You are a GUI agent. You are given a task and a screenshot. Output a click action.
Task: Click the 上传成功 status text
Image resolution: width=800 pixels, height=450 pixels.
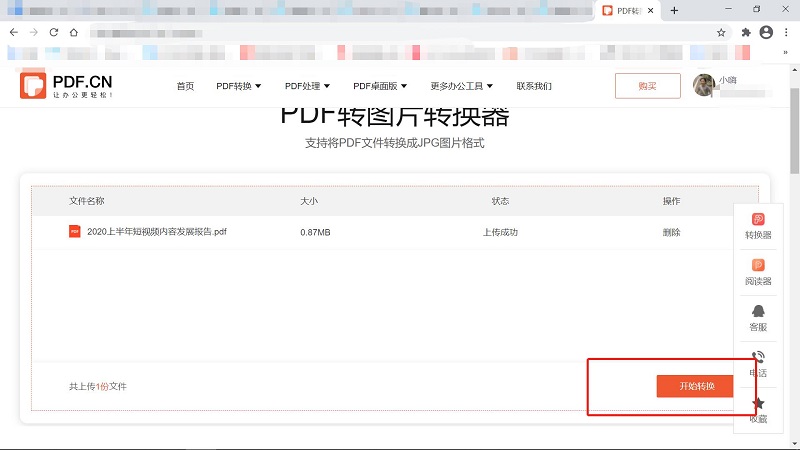coord(501,232)
